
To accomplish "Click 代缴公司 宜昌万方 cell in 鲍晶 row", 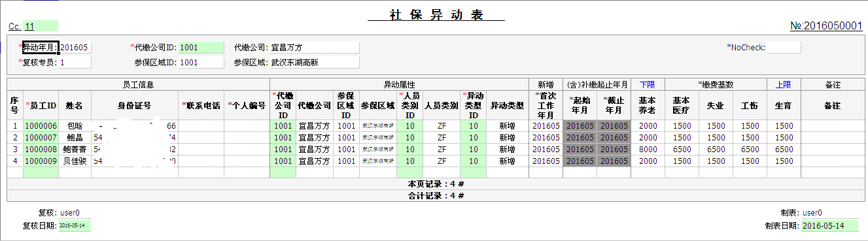I will (314, 138).
